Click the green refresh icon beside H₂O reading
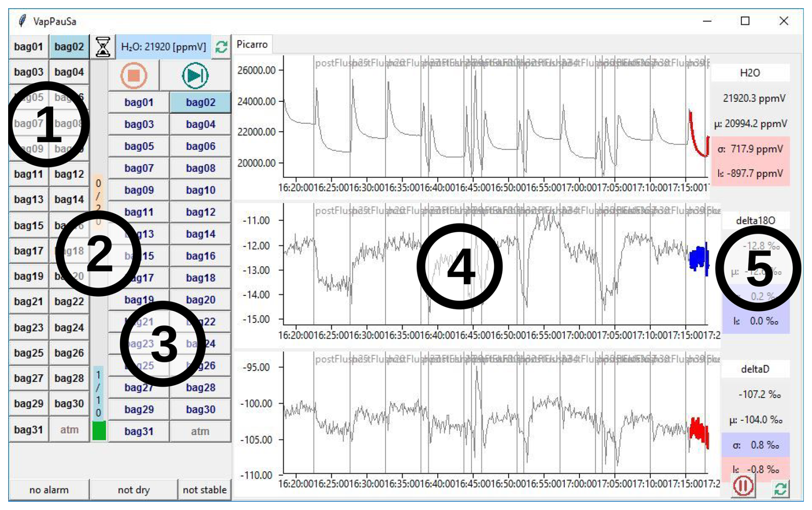 pos(221,47)
